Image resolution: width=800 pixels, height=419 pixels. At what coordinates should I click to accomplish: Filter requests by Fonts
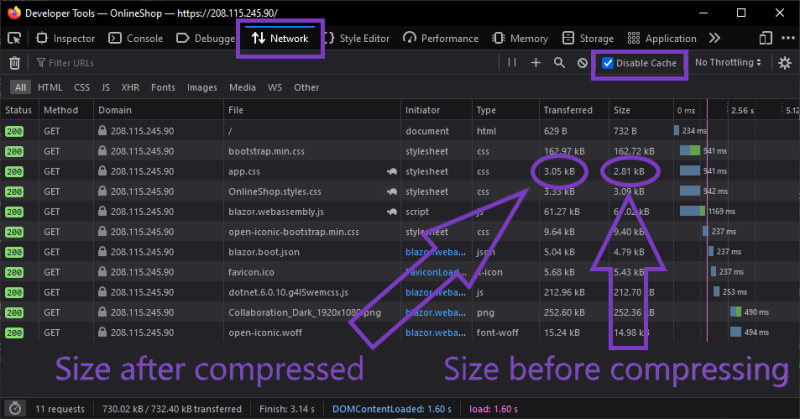(x=163, y=87)
